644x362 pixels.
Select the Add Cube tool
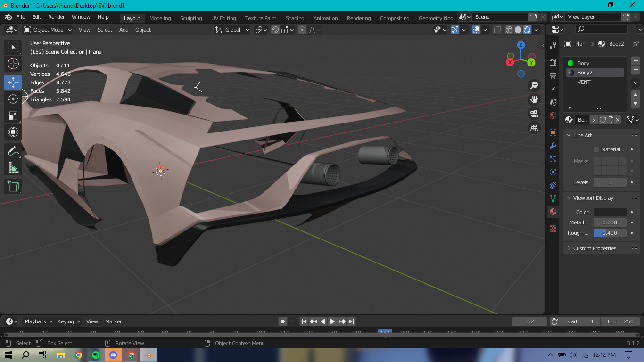click(x=13, y=187)
